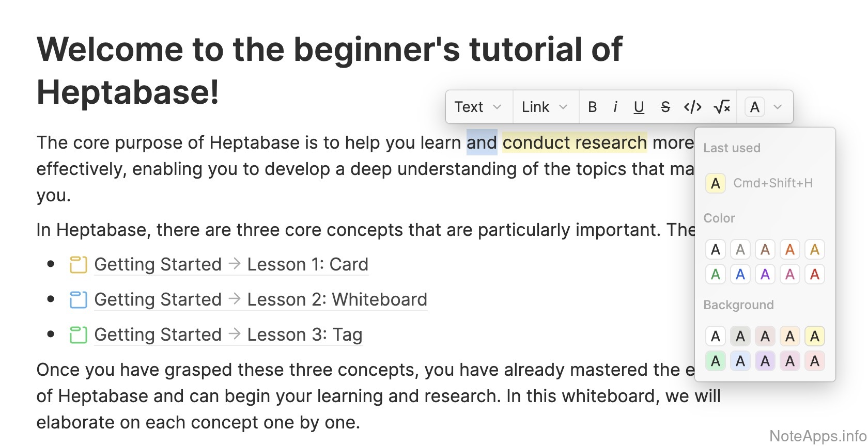Click the inline code icon
The height and width of the screenshot is (446, 868).
coord(692,107)
